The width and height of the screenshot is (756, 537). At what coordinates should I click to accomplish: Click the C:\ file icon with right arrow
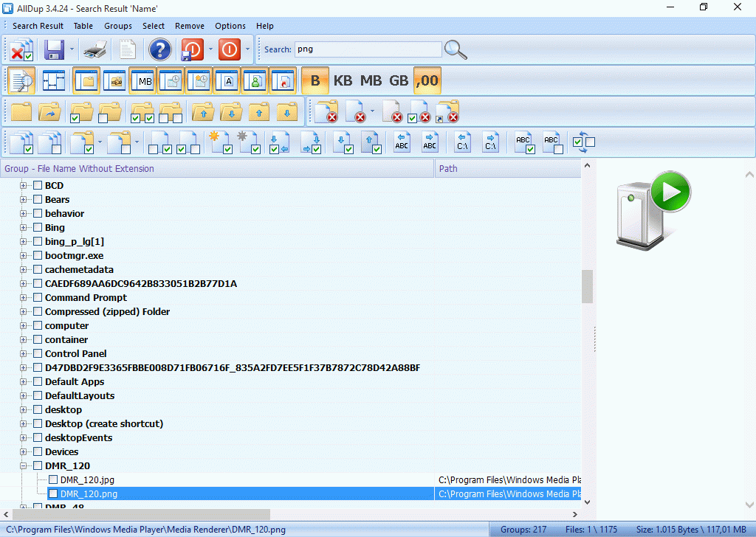[x=490, y=142]
